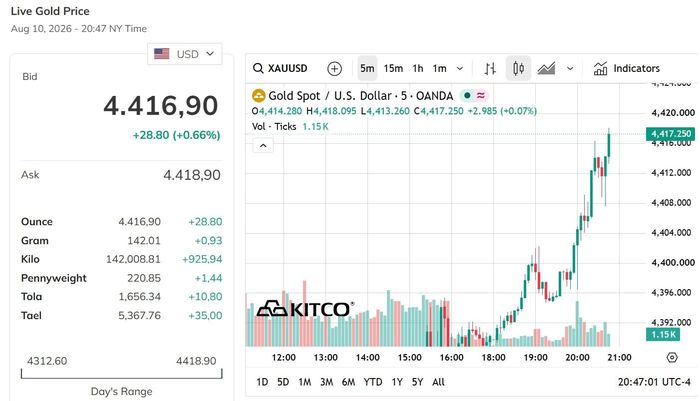Select the bar chart style icon
Image resolution: width=700 pixels, height=401 pixels.
coord(490,68)
